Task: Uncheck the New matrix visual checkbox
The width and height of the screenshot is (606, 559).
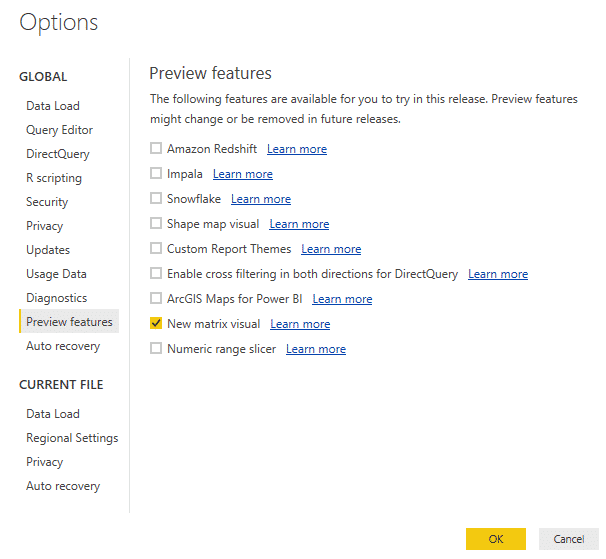Action: tap(155, 324)
